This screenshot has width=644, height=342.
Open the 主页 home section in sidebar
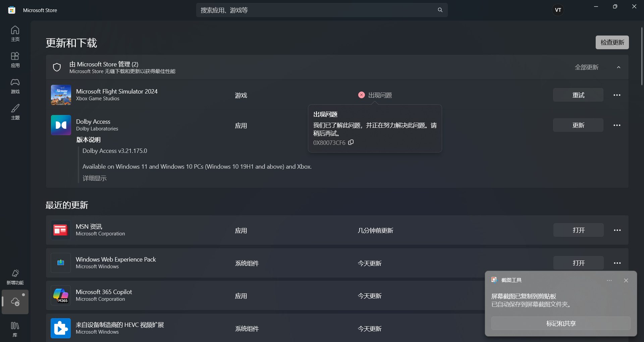pos(15,34)
